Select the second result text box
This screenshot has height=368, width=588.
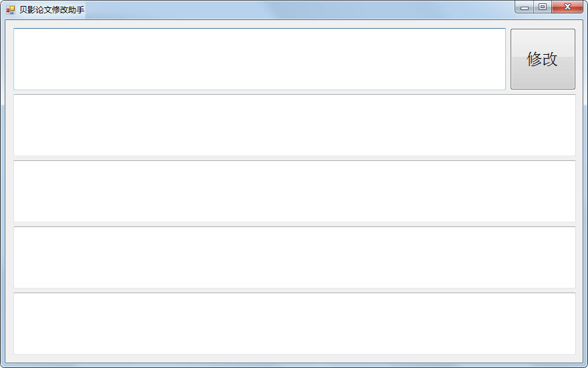point(294,191)
